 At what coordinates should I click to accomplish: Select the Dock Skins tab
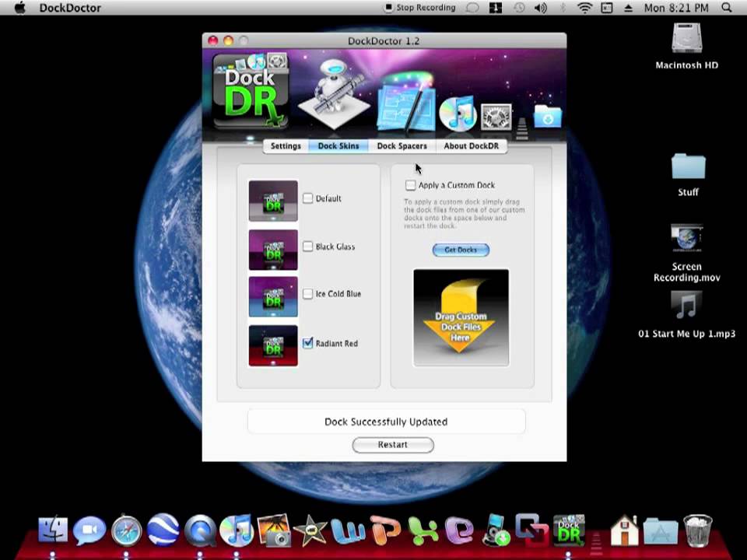[x=338, y=146]
